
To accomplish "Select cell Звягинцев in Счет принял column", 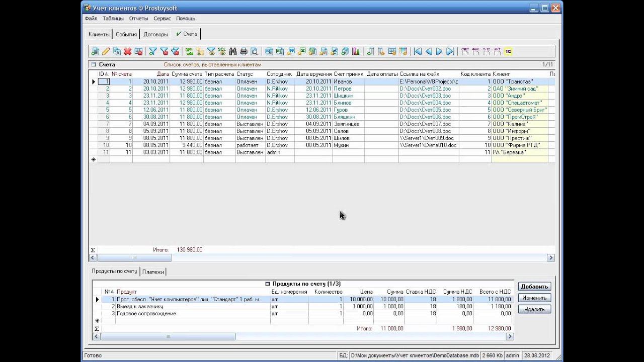I will click(348, 124).
